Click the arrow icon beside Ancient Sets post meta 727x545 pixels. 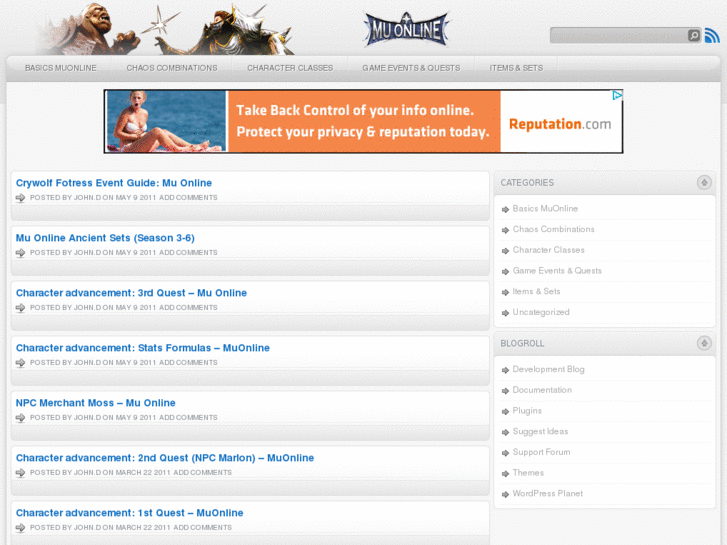tap(20, 253)
